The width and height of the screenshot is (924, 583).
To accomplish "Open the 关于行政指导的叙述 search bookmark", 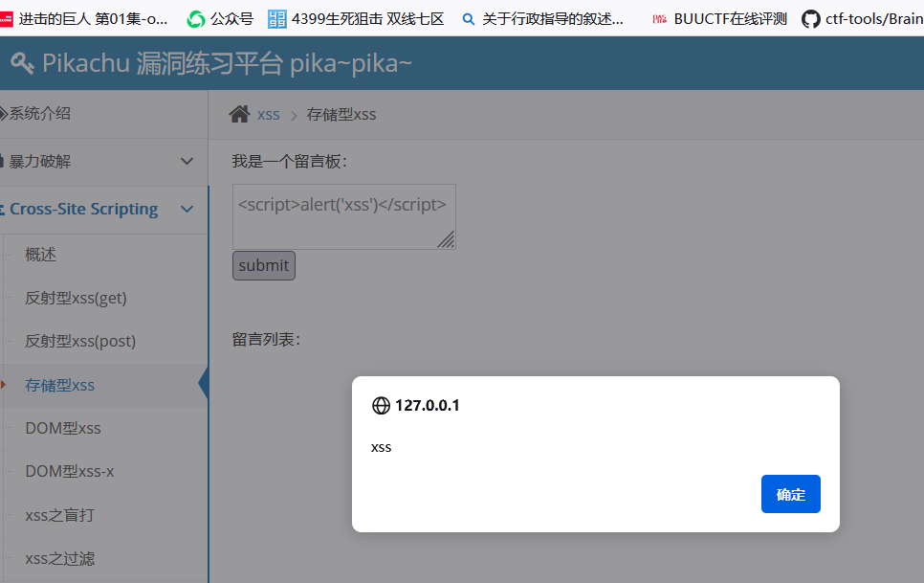I will 542,18.
